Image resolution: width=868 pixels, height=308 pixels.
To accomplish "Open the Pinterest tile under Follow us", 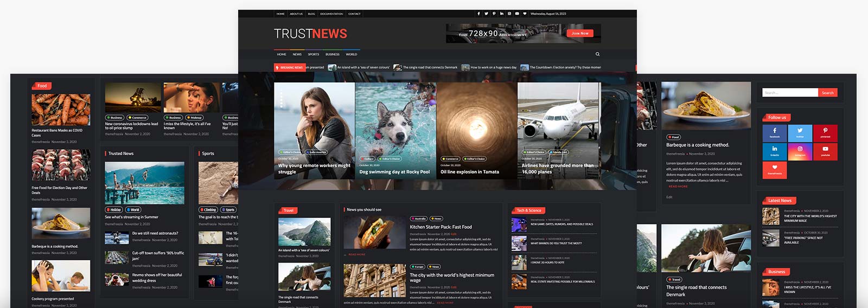I will (825, 133).
